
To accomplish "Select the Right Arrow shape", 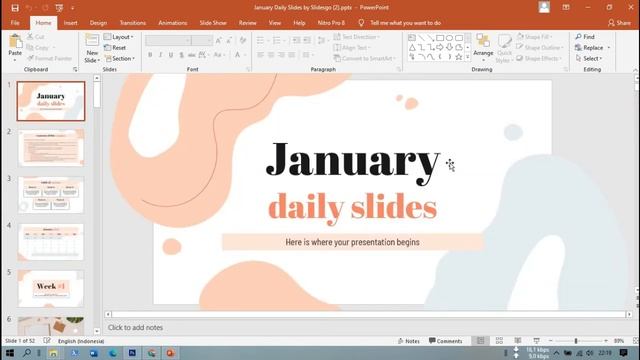I will (x=440, y=48).
